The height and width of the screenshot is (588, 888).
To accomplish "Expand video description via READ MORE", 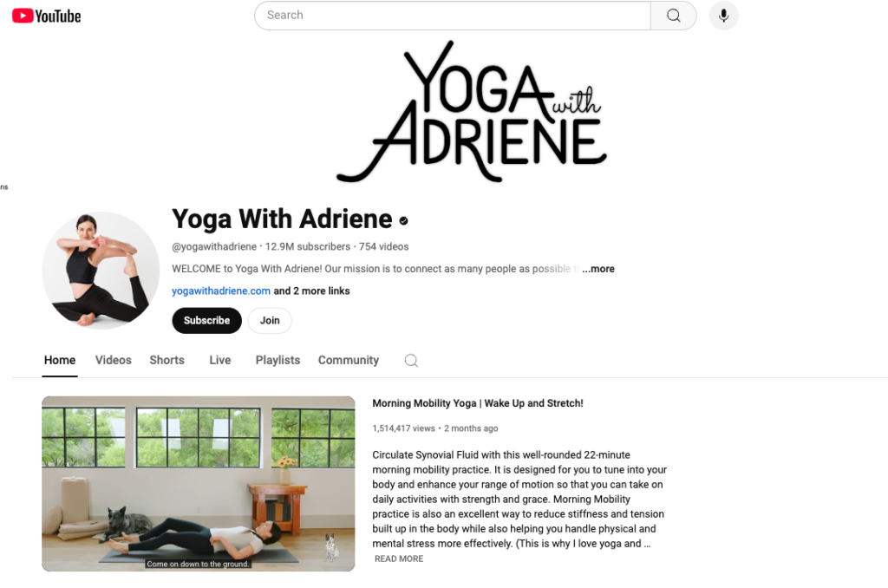I will [x=399, y=559].
